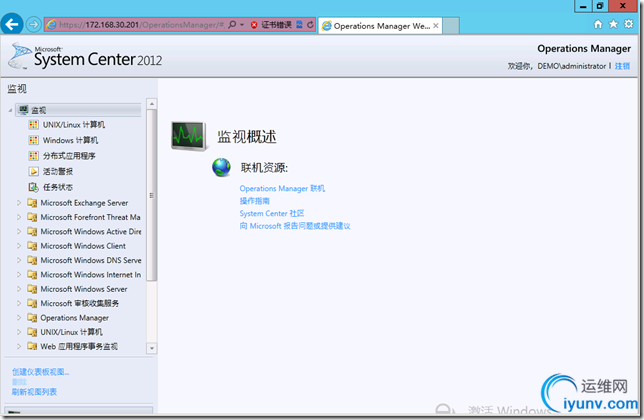The height and width of the screenshot is (420, 644).
Task: Click the Microsoft Windows Client folder icon
Action: (32, 246)
